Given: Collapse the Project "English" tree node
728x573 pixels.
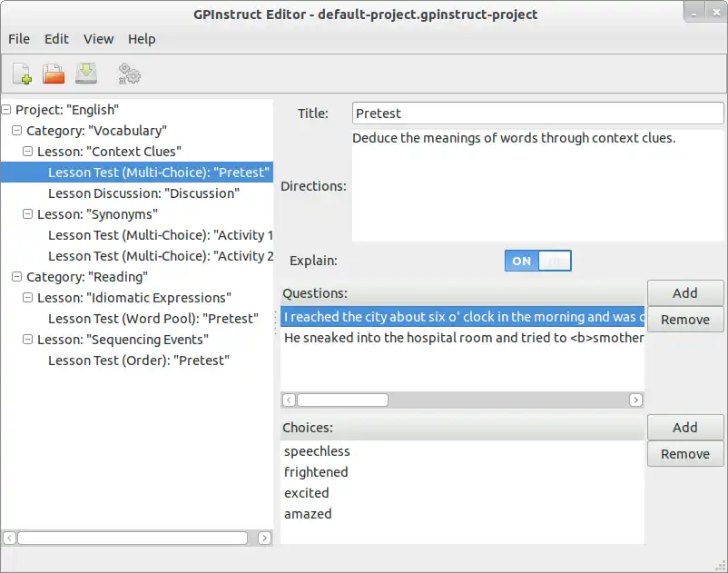Looking at the screenshot, I should (6, 110).
